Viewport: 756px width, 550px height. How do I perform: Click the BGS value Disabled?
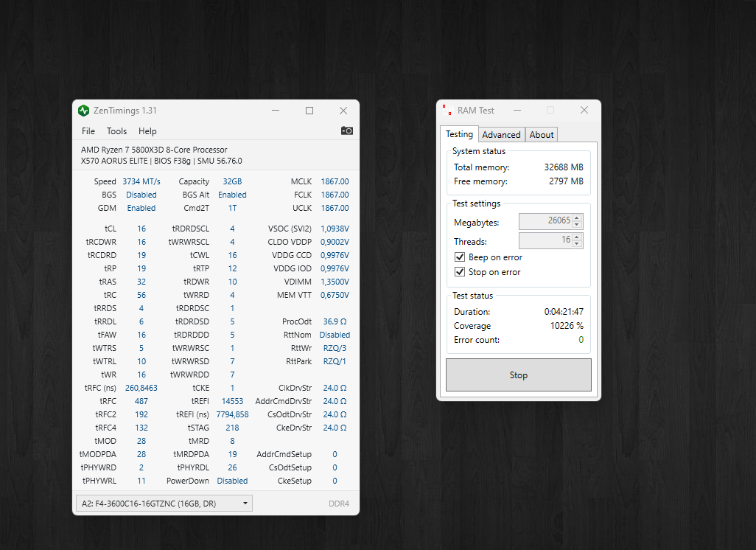point(141,195)
